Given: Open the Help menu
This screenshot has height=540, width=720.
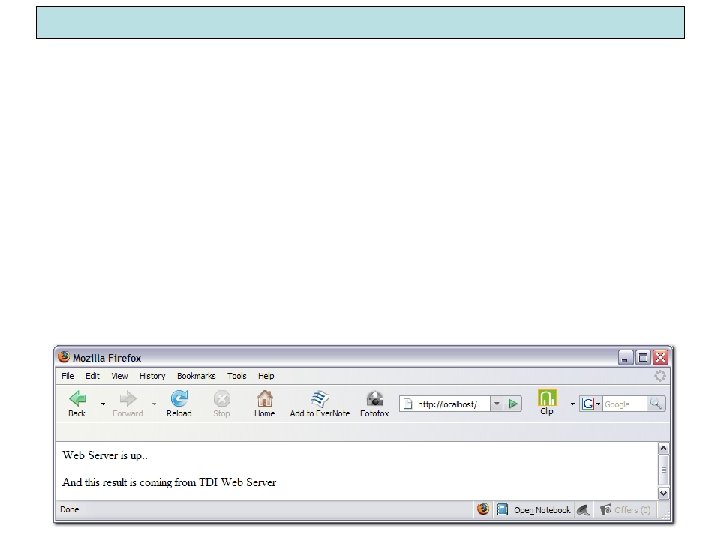Looking at the screenshot, I should [266, 376].
